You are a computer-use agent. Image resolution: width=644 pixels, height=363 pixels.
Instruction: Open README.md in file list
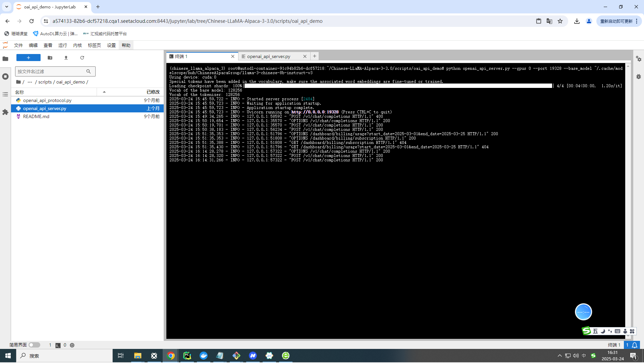(36, 116)
